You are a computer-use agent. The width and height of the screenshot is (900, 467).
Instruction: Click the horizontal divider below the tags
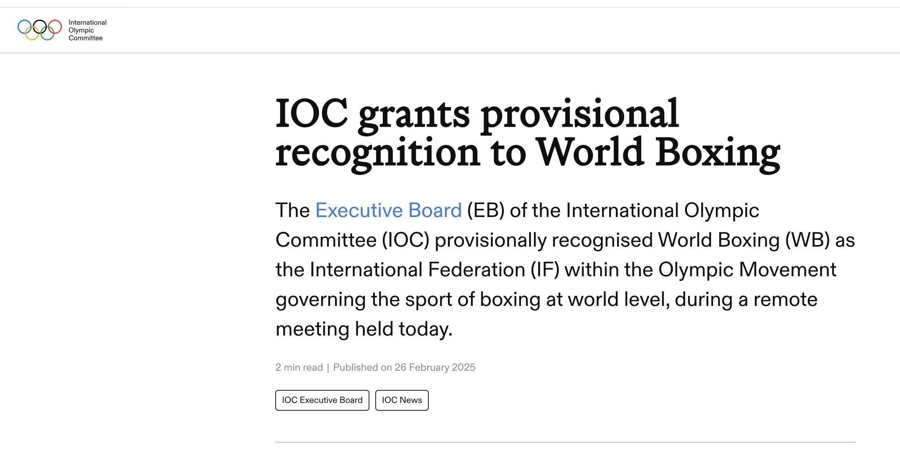pyautogui.click(x=565, y=442)
